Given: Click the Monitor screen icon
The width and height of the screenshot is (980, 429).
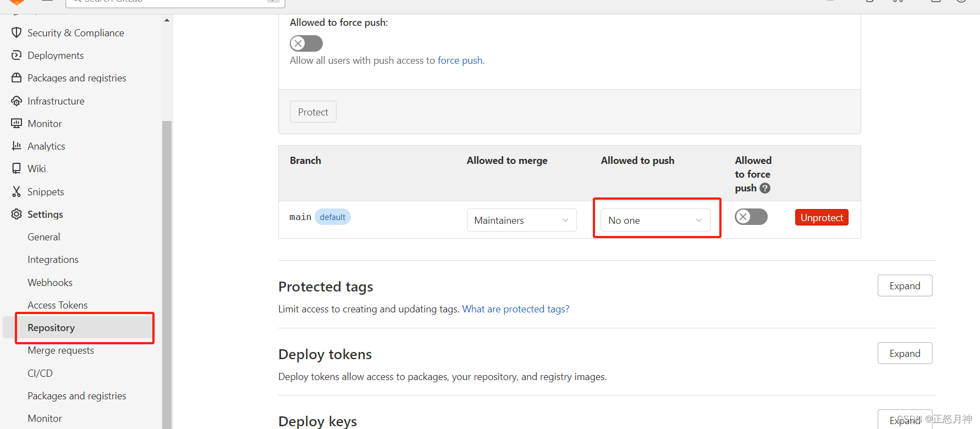Looking at the screenshot, I should [x=16, y=123].
